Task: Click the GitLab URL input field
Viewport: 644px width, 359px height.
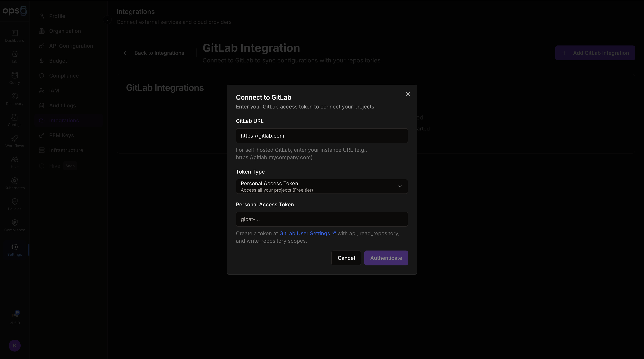Action: pos(321,136)
